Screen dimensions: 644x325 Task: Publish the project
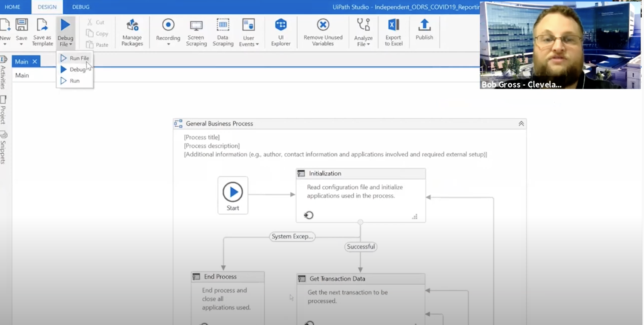pyautogui.click(x=424, y=29)
